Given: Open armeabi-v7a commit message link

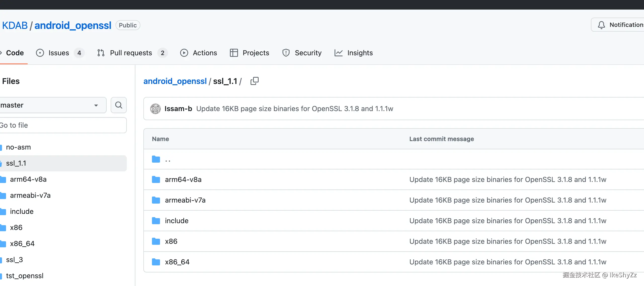Looking at the screenshot, I should (508, 200).
